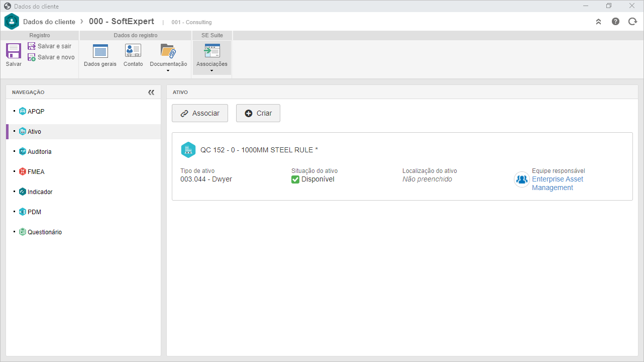Choose Salvar e novo option

pyautogui.click(x=51, y=57)
